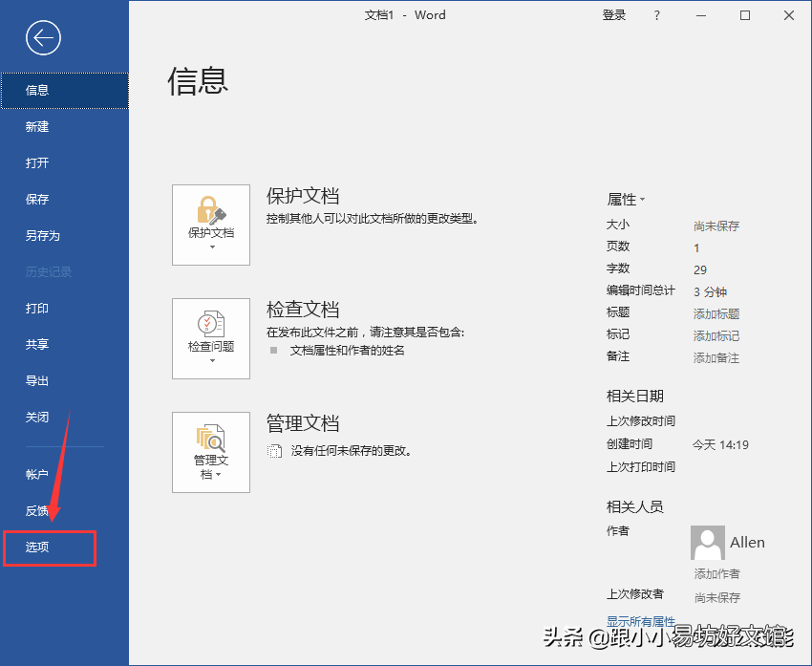This screenshot has width=812, height=666.
Task: Open the 检查问题 document check button
Action: pyautogui.click(x=211, y=338)
